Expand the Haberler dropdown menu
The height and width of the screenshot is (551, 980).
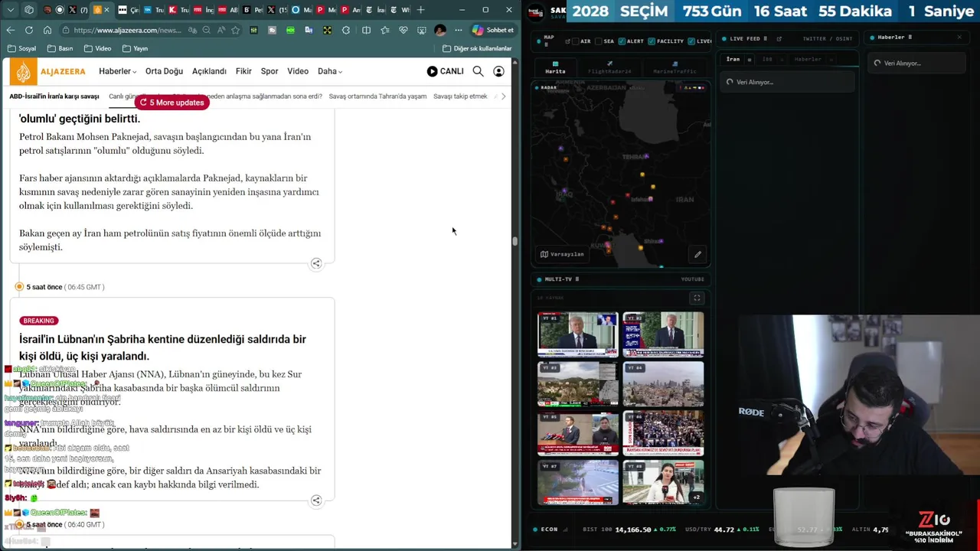tap(117, 71)
